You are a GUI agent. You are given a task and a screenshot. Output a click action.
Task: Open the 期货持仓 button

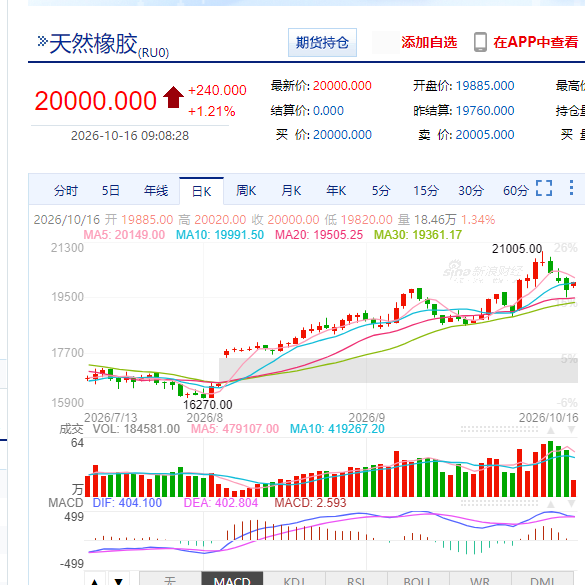(x=322, y=43)
